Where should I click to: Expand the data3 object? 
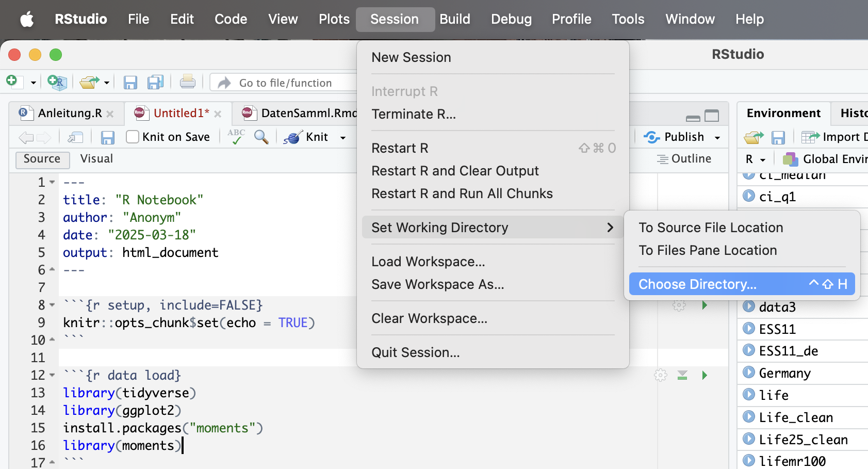pyautogui.click(x=749, y=306)
